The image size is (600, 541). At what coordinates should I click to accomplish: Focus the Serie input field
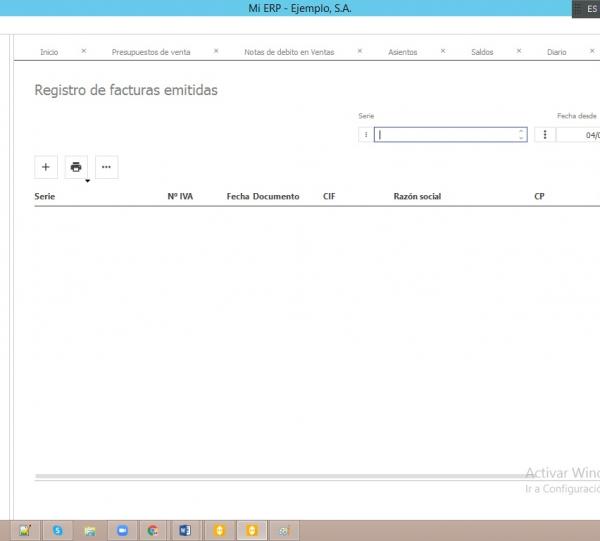click(x=450, y=135)
